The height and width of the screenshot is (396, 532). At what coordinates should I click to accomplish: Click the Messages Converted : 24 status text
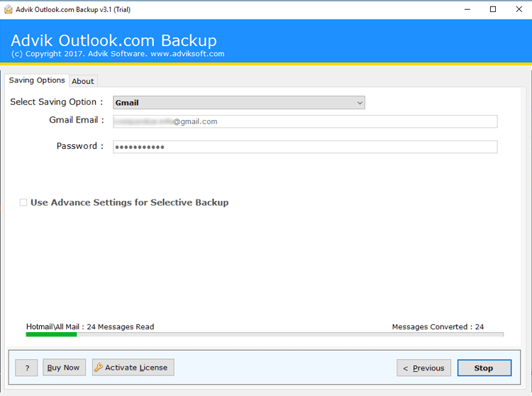click(x=438, y=326)
